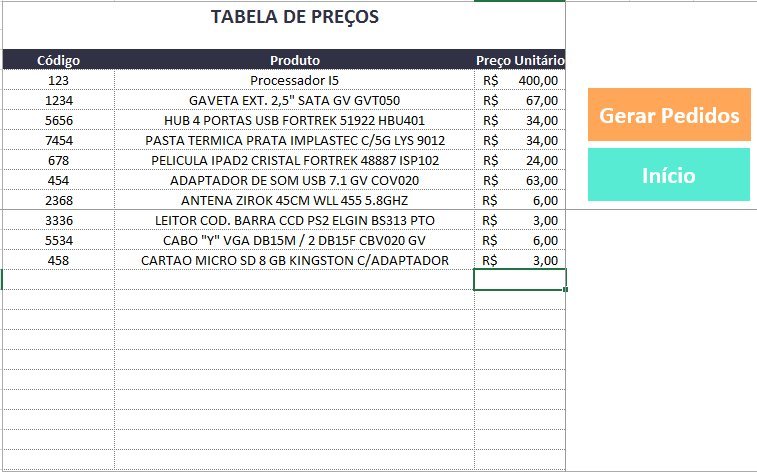Screen dimensions: 757x472
Task: Click the code cell containing 458
Action: [58, 260]
